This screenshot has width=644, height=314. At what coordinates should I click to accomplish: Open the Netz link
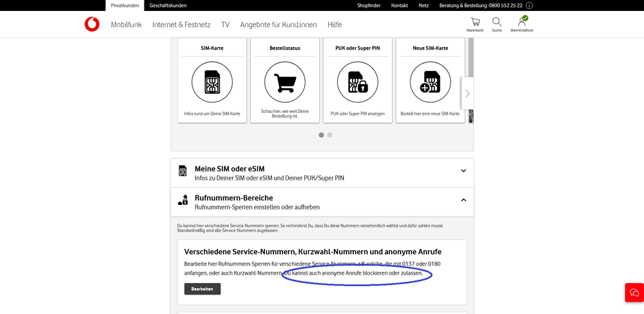424,6
